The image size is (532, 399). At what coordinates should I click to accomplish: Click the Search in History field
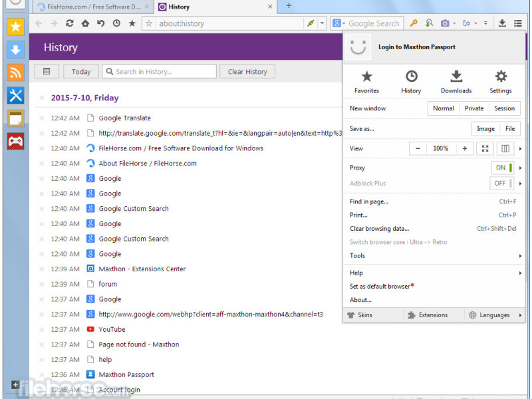(x=159, y=72)
